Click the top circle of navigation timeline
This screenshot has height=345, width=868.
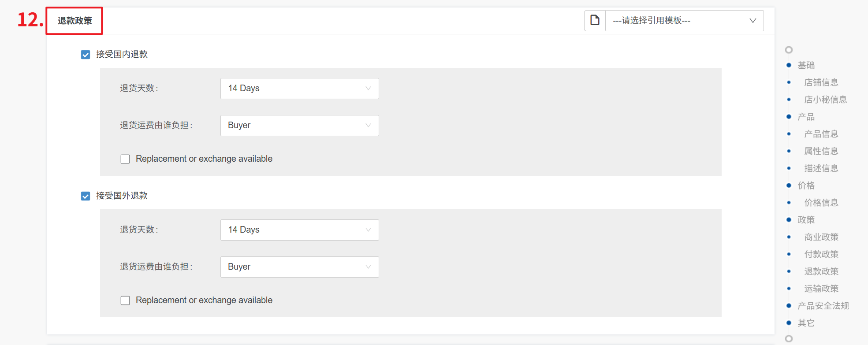click(789, 50)
